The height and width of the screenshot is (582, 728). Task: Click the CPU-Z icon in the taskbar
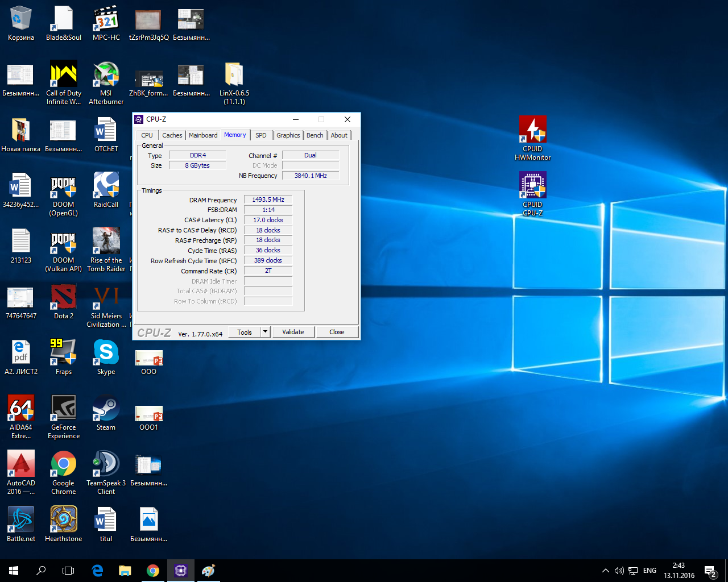(181, 571)
